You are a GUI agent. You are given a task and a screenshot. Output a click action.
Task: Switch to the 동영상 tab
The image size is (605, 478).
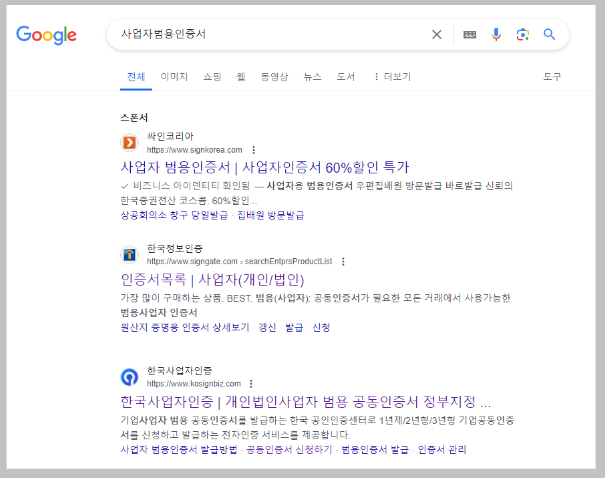[x=274, y=77]
